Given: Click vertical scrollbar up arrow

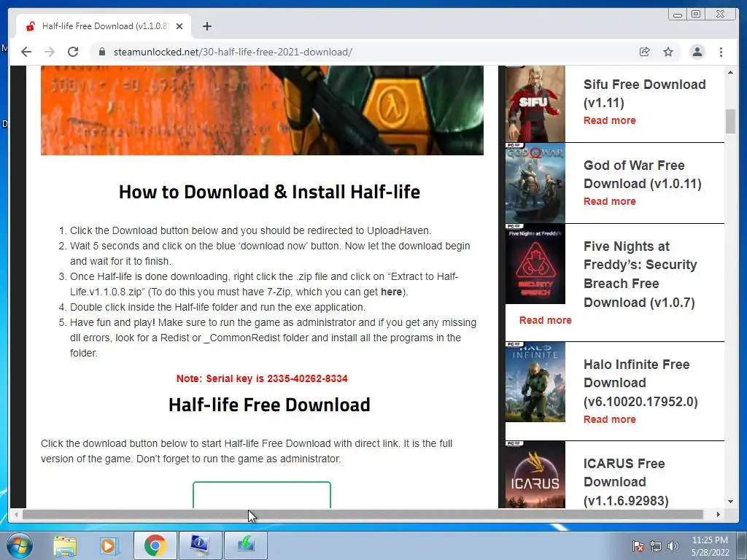Looking at the screenshot, I should coord(730,72).
